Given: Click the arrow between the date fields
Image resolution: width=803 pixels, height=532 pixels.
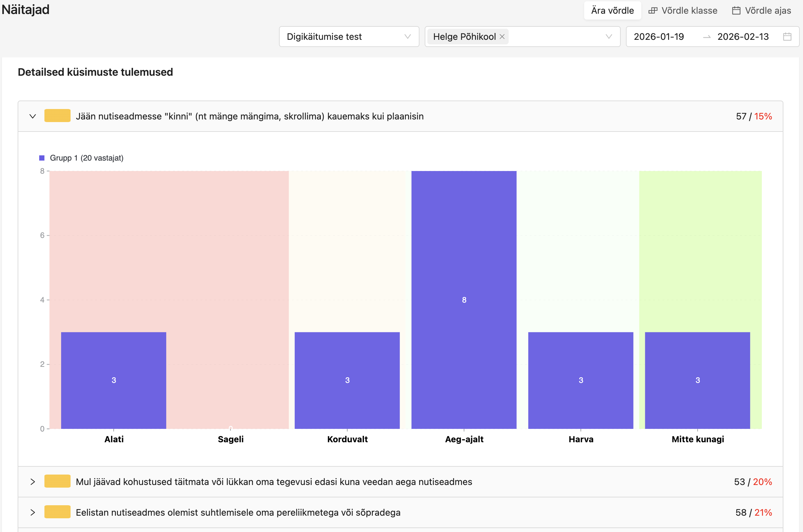Looking at the screenshot, I should click(x=707, y=37).
